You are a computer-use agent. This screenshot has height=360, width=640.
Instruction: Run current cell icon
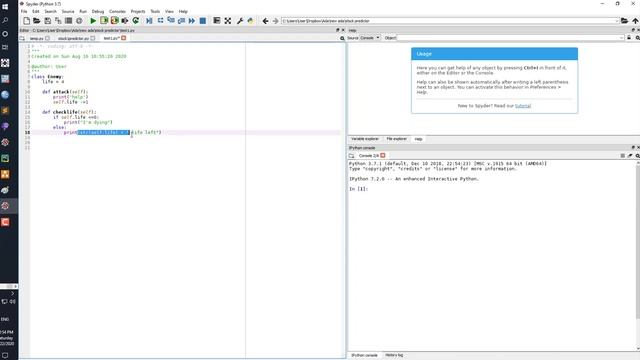tap(104, 21)
